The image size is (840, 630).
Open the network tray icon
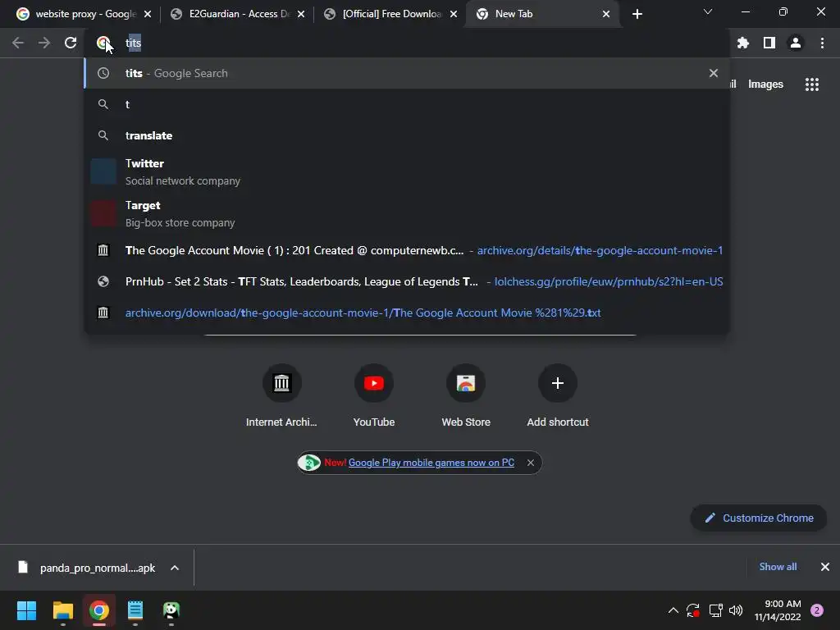(x=715, y=610)
